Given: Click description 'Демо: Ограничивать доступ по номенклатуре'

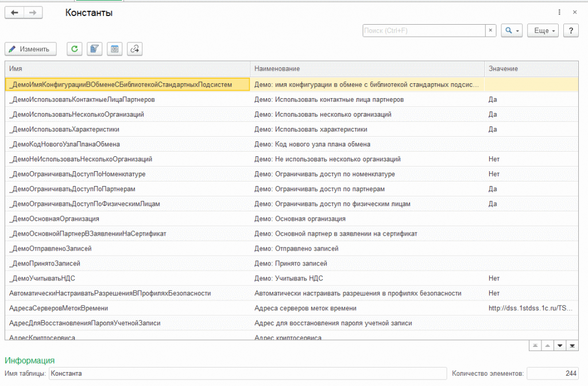Looking at the screenshot, I should (324, 174).
